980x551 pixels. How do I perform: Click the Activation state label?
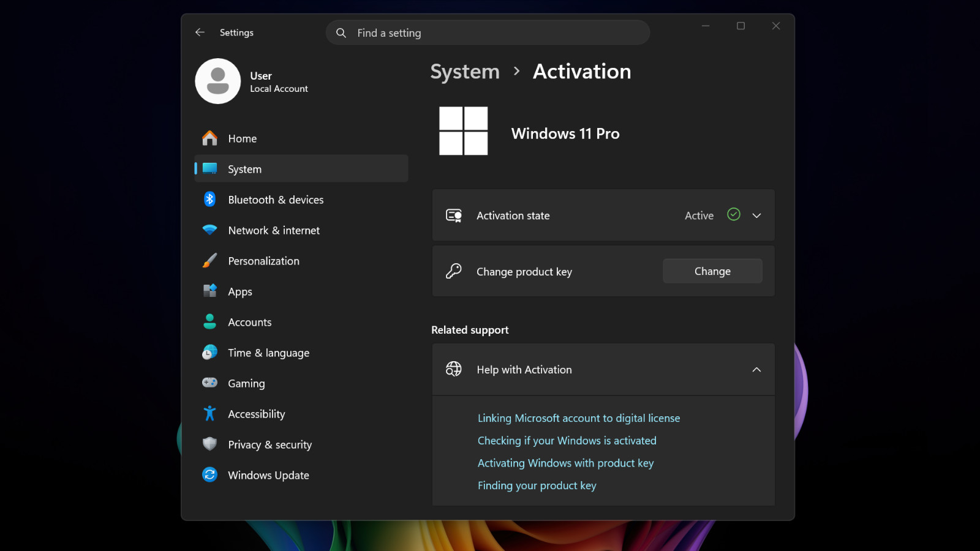pyautogui.click(x=513, y=216)
